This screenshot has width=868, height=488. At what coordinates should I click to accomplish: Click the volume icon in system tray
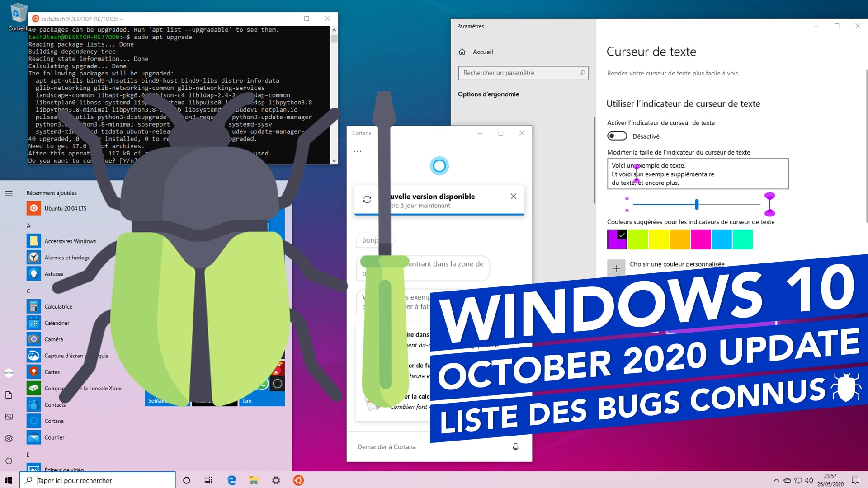tap(809, 480)
